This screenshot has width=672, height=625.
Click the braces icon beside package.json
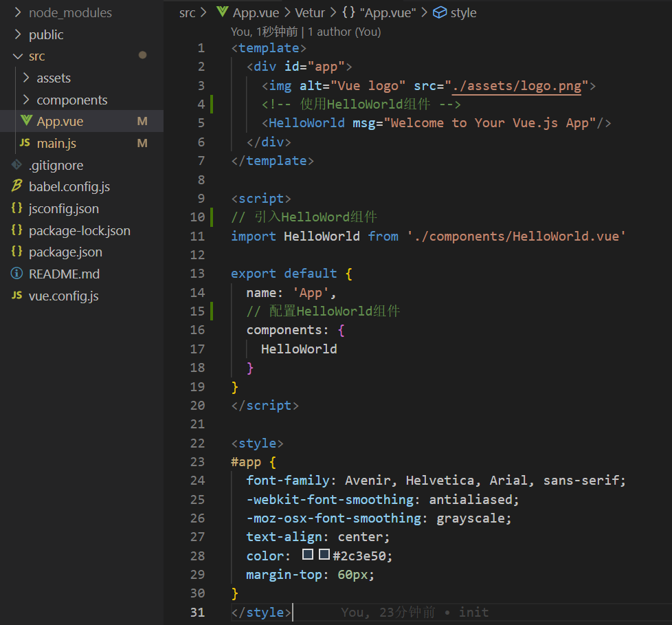tap(16, 252)
